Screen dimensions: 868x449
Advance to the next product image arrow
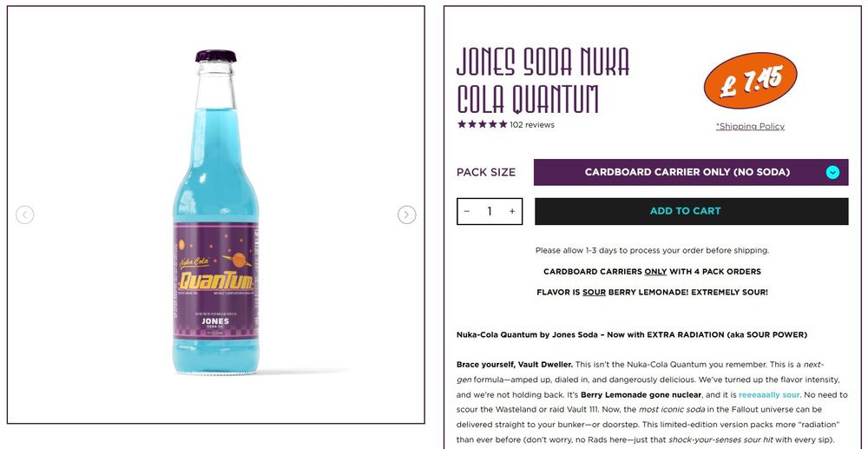(407, 215)
